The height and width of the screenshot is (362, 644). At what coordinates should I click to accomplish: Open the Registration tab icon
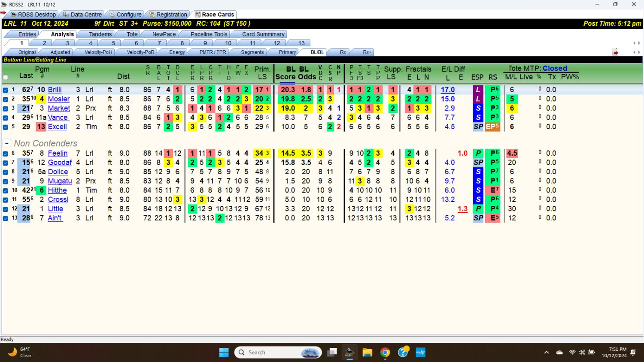(x=152, y=15)
